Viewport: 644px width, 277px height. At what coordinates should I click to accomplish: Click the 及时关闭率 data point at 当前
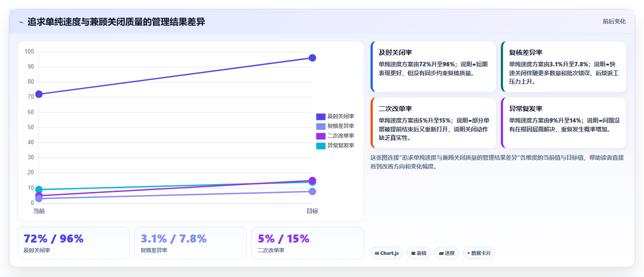(x=39, y=94)
